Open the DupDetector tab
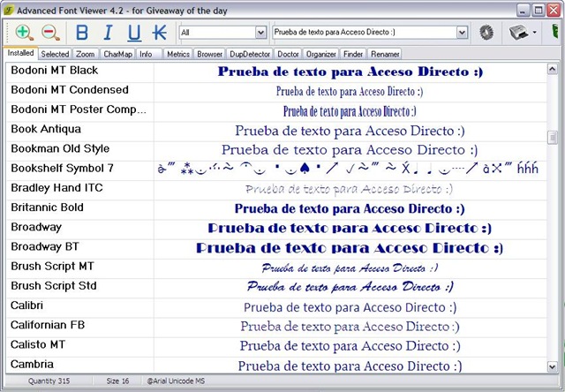 click(250, 54)
